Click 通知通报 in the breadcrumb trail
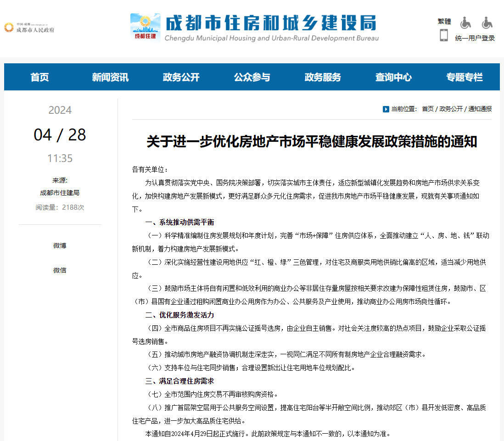This screenshot has width=504, height=441. (480, 109)
